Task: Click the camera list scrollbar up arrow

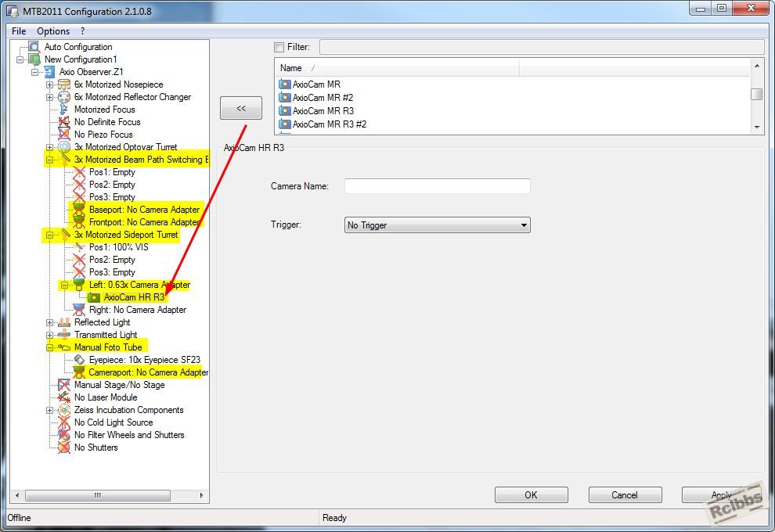Action: click(x=757, y=66)
